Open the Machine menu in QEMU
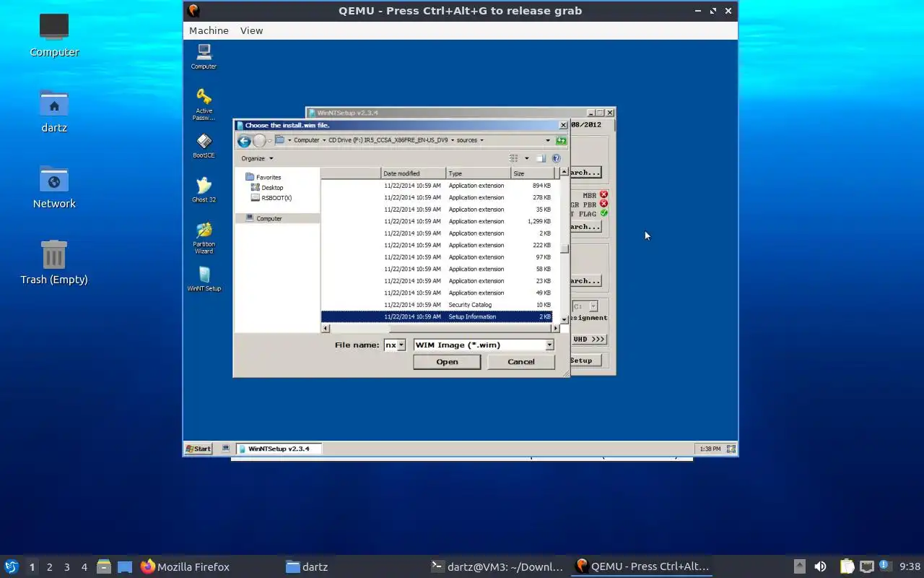This screenshot has width=924, height=578. pos(209,30)
